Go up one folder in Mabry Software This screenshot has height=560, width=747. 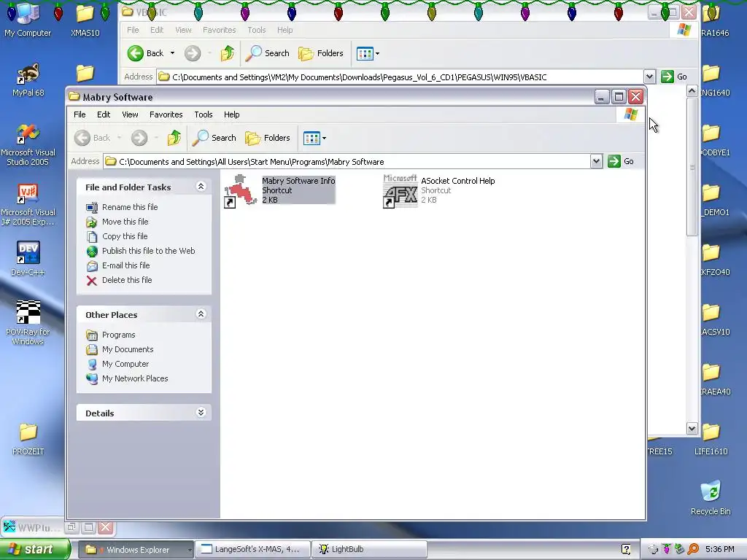174,138
